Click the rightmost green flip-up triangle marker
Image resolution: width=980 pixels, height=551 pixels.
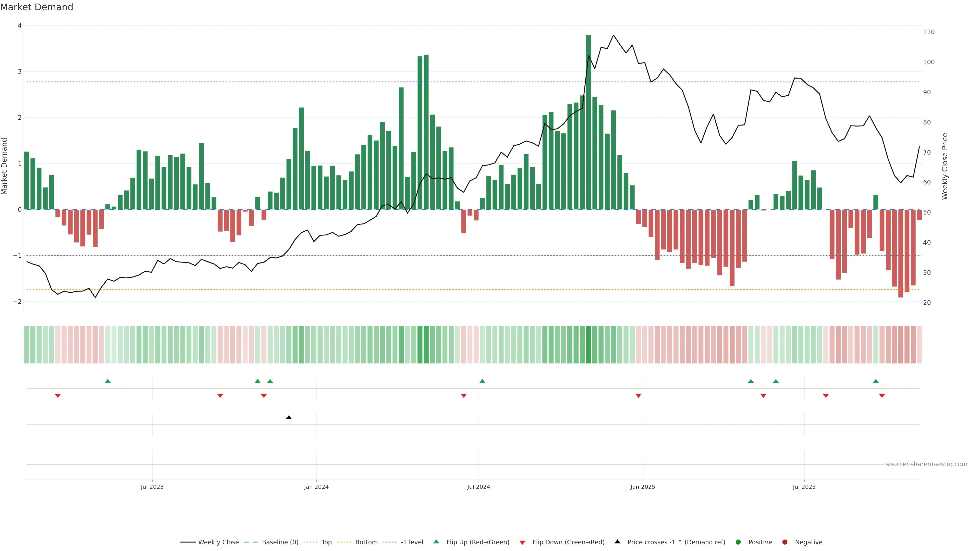point(876,381)
